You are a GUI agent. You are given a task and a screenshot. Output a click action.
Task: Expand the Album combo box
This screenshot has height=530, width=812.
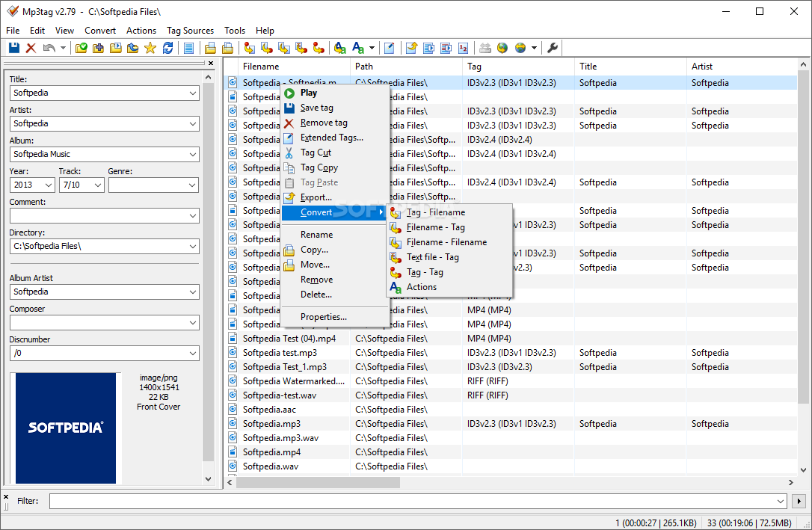pyautogui.click(x=193, y=154)
